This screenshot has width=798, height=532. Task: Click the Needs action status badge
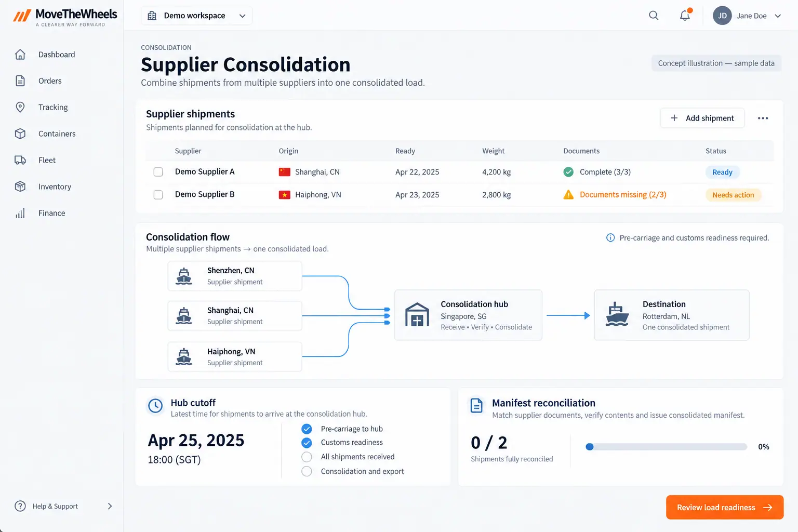pyautogui.click(x=733, y=195)
